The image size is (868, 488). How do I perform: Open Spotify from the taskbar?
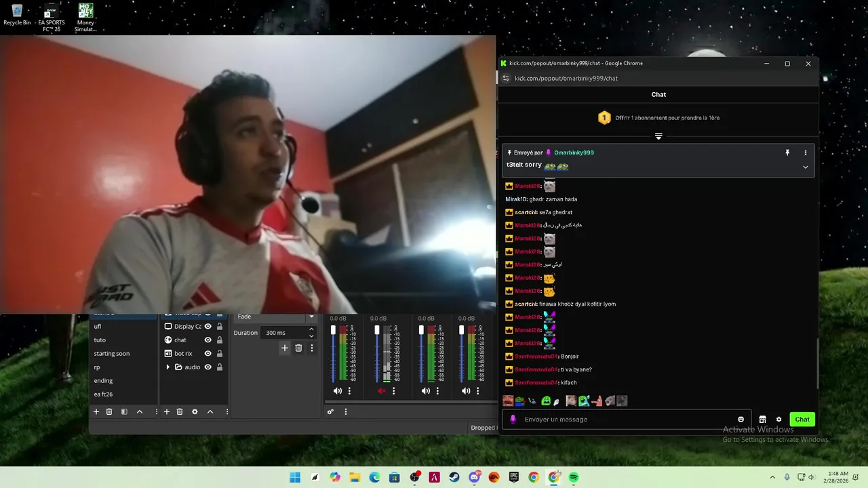coord(574,477)
